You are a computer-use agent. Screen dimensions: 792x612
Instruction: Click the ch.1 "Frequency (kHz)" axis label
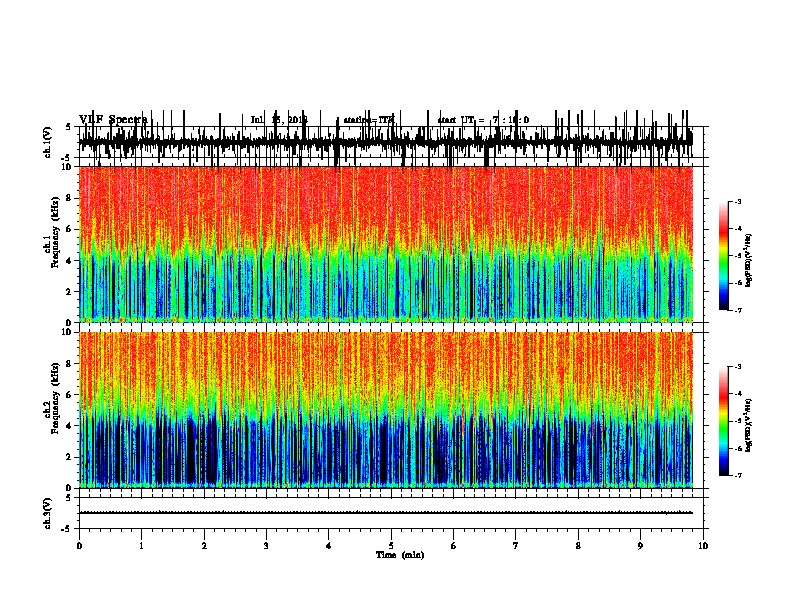point(55,233)
